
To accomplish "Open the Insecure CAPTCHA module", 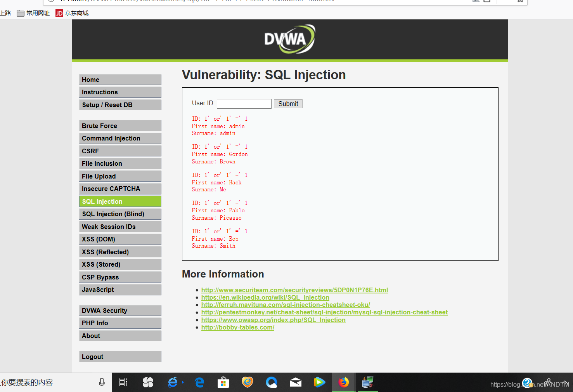I will tap(120, 189).
